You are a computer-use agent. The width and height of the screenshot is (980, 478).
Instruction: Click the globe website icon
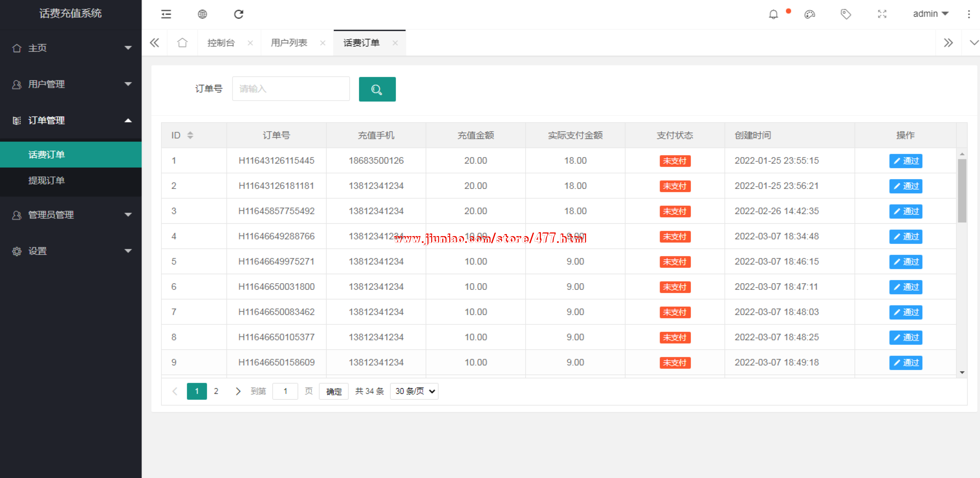point(202,15)
